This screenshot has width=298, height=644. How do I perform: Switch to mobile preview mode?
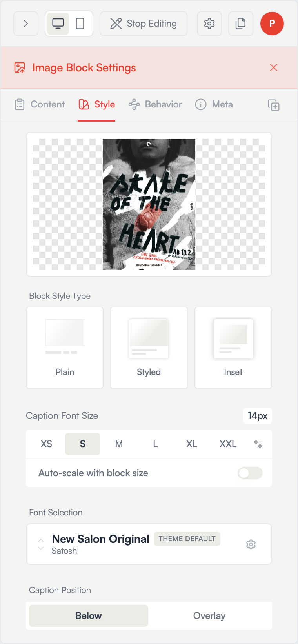click(80, 24)
